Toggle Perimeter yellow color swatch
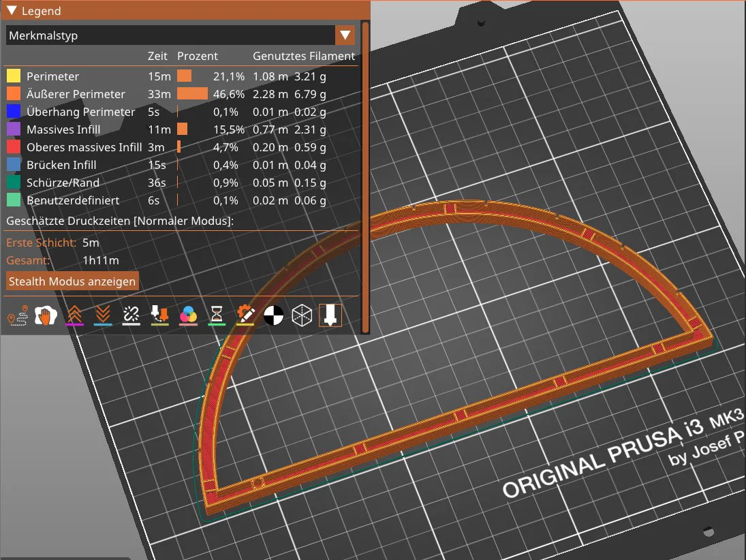 14,76
